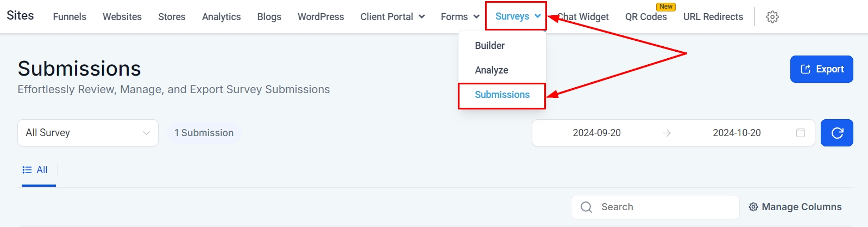Viewport: 868px width, 227px height.
Task: Click the export icon on Export button
Action: pyautogui.click(x=806, y=69)
